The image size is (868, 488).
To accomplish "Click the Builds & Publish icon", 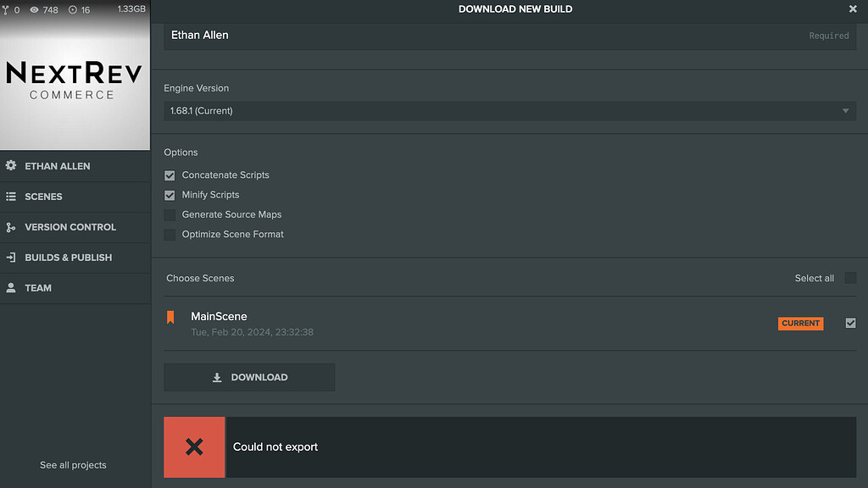I will pyautogui.click(x=11, y=258).
